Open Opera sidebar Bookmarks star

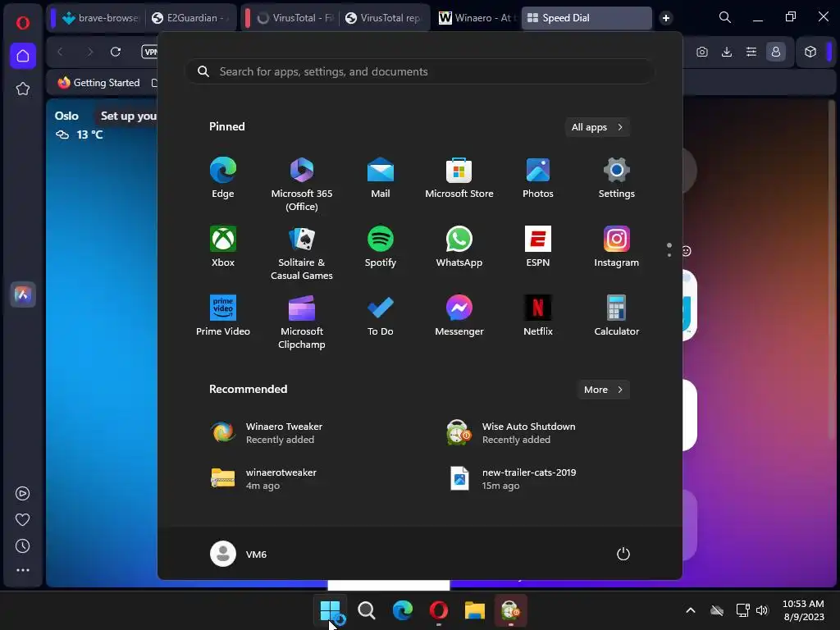point(23,89)
